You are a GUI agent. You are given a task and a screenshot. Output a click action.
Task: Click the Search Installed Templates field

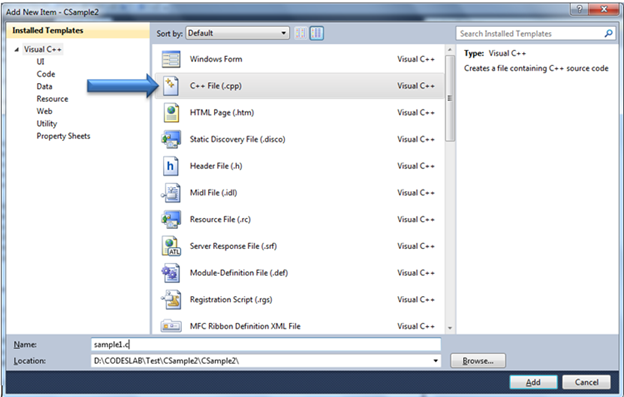pos(535,33)
